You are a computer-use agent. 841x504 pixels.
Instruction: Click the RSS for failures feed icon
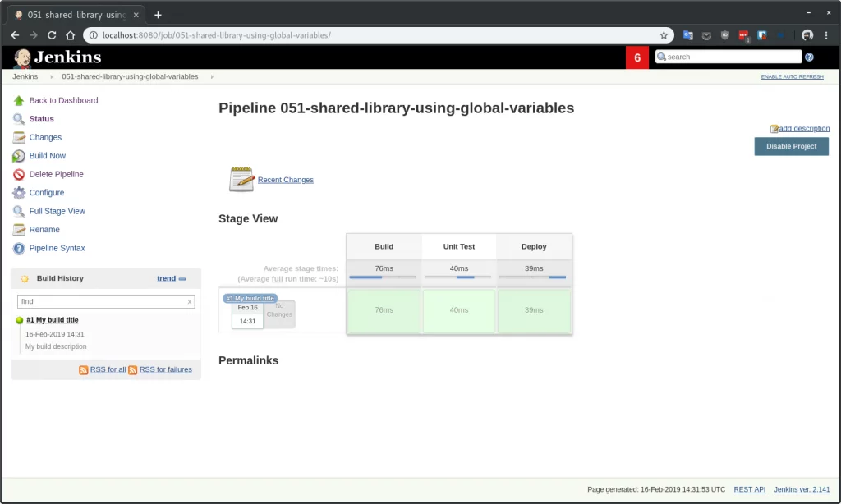click(x=133, y=370)
